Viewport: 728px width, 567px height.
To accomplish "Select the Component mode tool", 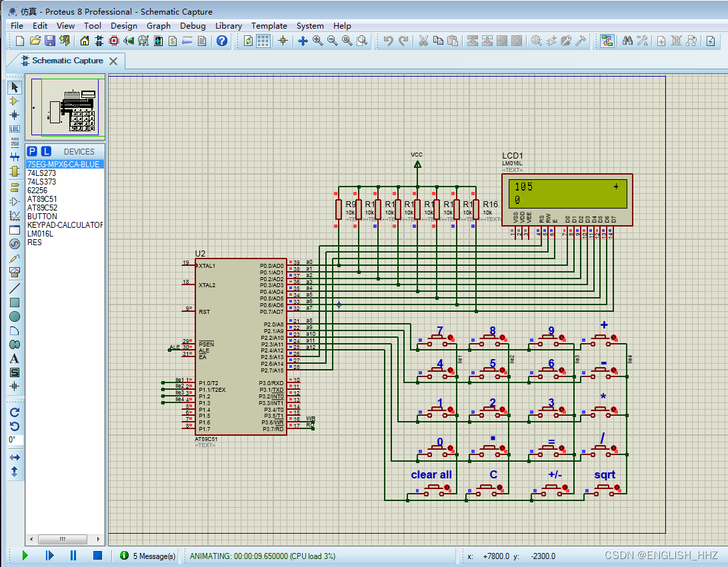I will point(14,101).
